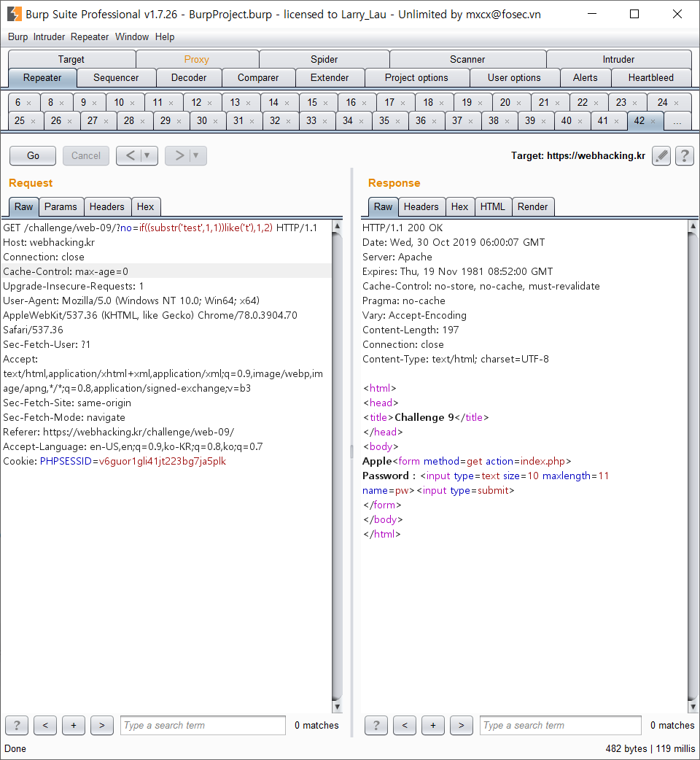Click the pencil edit target icon
This screenshot has width=700, height=760.
click(661, 155)
